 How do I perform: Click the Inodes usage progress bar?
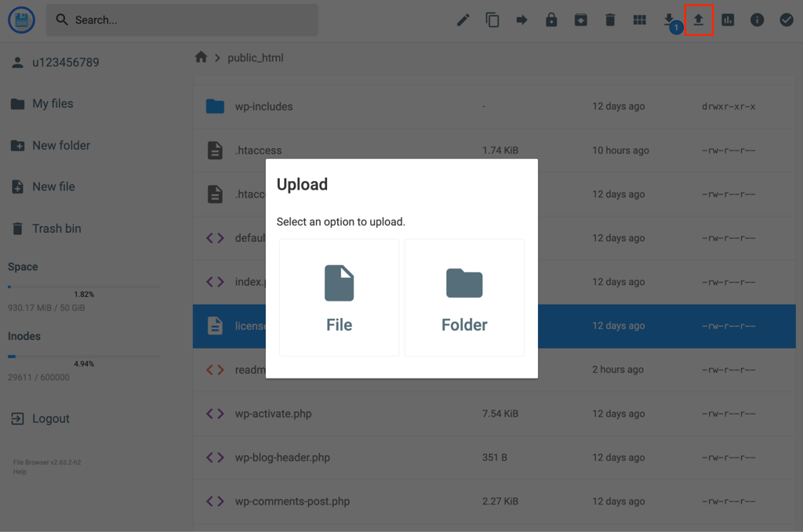84,356
